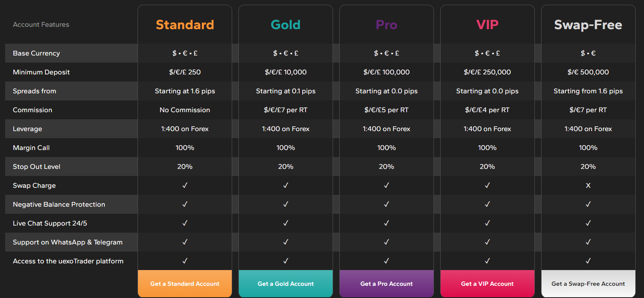Click VIP's Swap Charge checkmark
This screenshot has height=298, width=644.
click(487, 185)
